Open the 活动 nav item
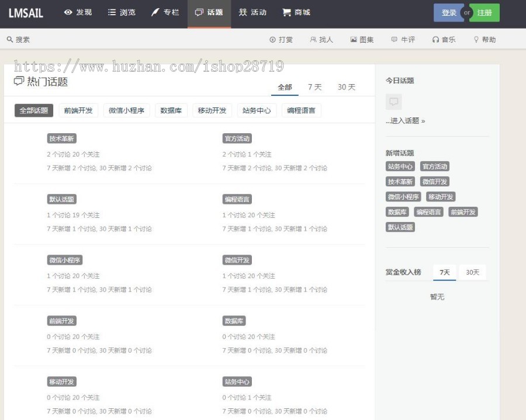This screenshot has width=526, height=420. coord(252,12)
